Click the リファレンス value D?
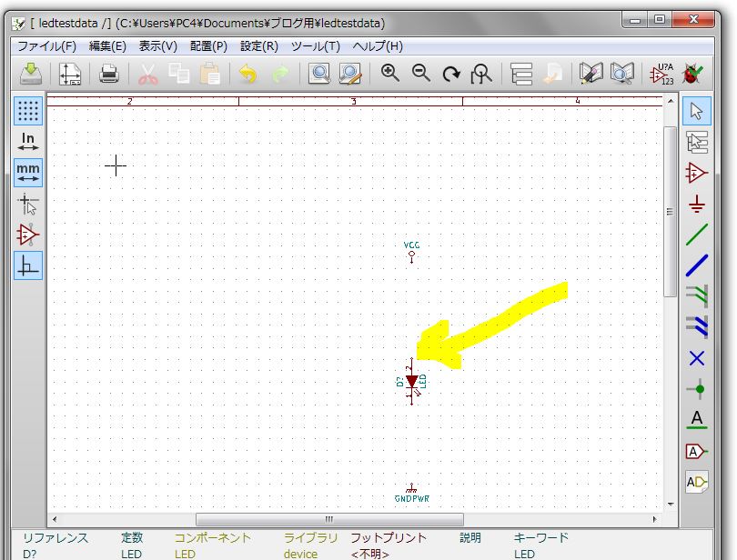The height and width of the screenshot is (560, 737). [x=30, y=555]
